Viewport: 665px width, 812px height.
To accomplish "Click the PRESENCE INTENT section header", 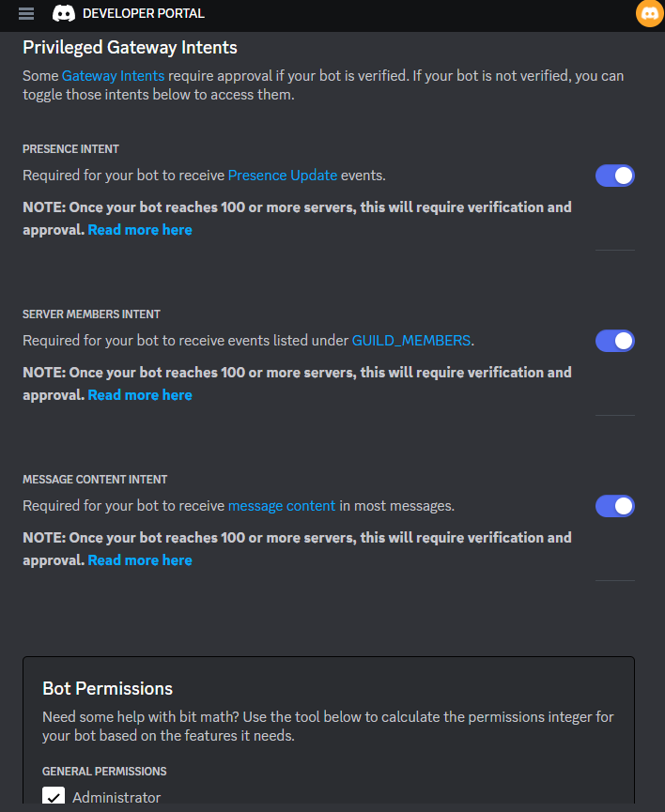I will tap(70, 148).
